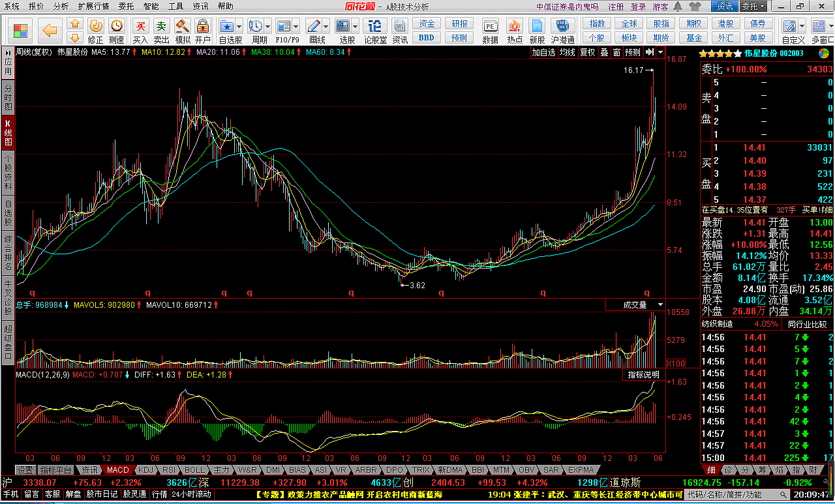
Task: Click the orange down arrow icon
Action: [x=75, y=38]
